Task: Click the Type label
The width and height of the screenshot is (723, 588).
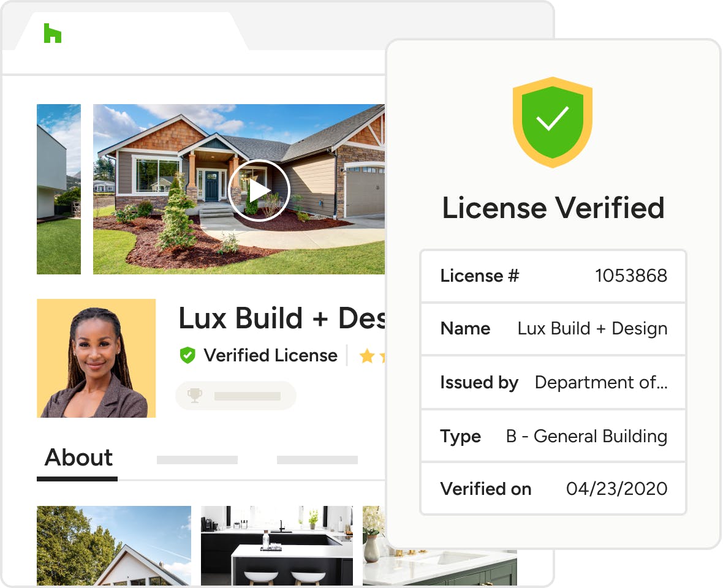Action: [460, 436]
